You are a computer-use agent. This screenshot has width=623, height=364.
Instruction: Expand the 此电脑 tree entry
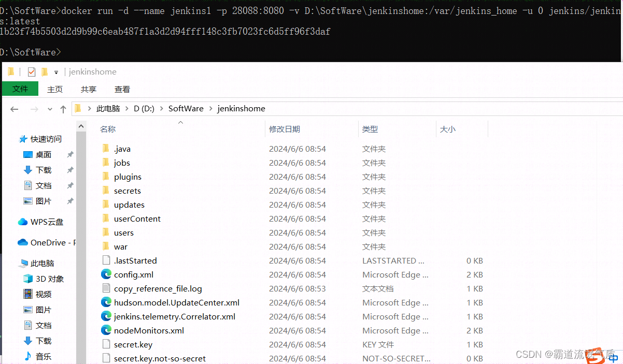14,263
